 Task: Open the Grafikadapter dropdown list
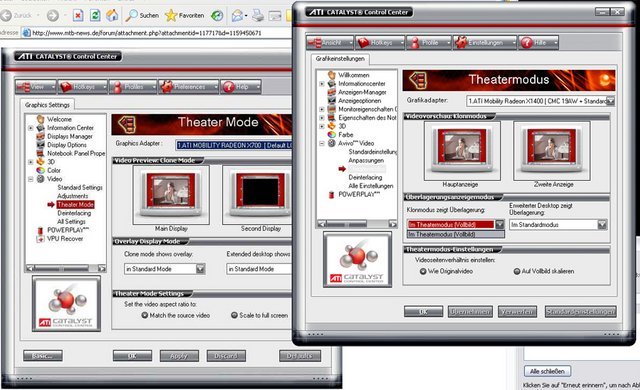pyautogui.click(x=540, y=101)
